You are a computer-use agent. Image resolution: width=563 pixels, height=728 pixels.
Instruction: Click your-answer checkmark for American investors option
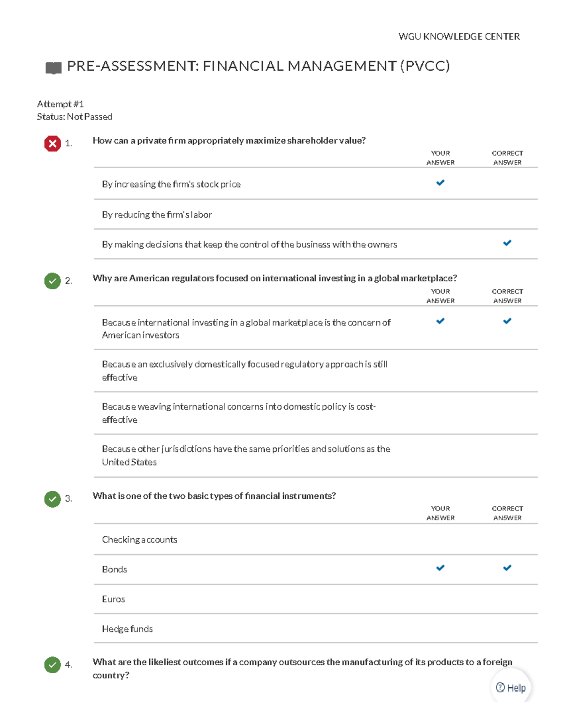(440, 321)
